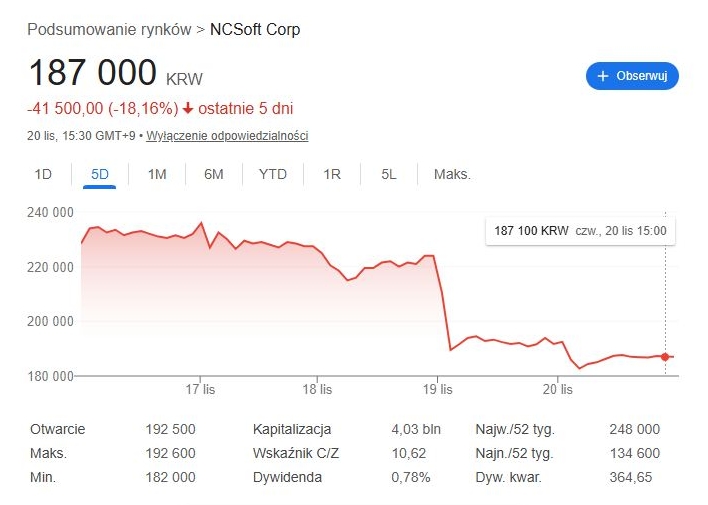This screenshot has width=708, height=505.
Task: Show the 6M chart range
Action: click(x=214, y=174)
